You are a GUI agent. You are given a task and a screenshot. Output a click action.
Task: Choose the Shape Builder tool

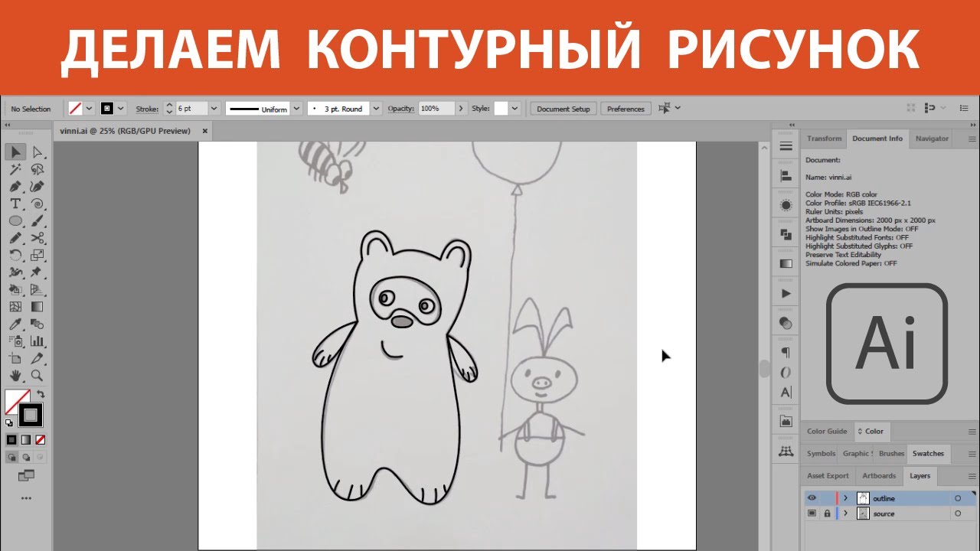15,290
